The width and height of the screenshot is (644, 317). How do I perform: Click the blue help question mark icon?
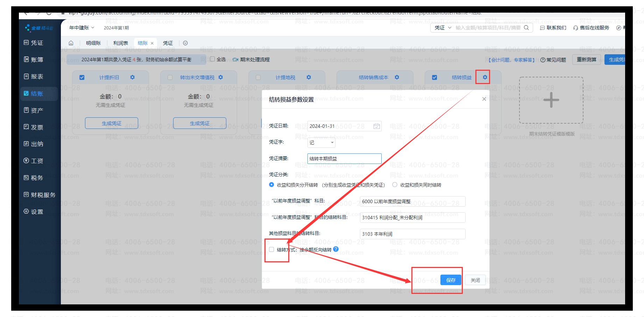pos(336,249)
